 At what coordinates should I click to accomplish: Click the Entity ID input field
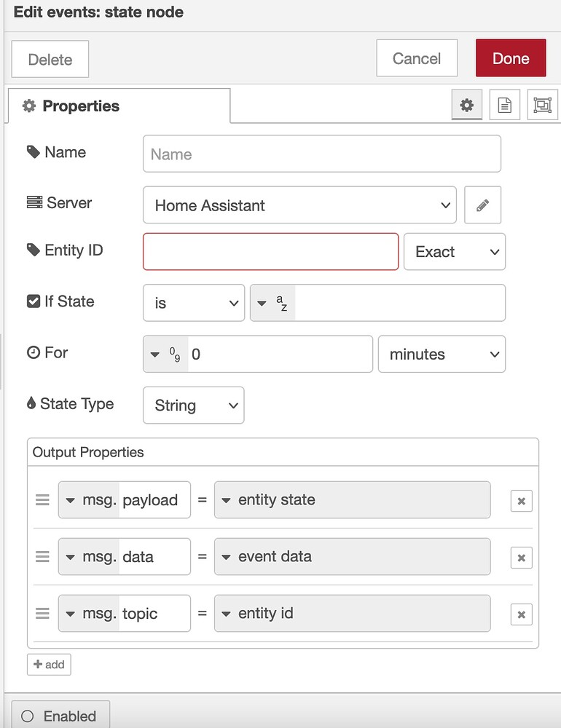(270, 251)
